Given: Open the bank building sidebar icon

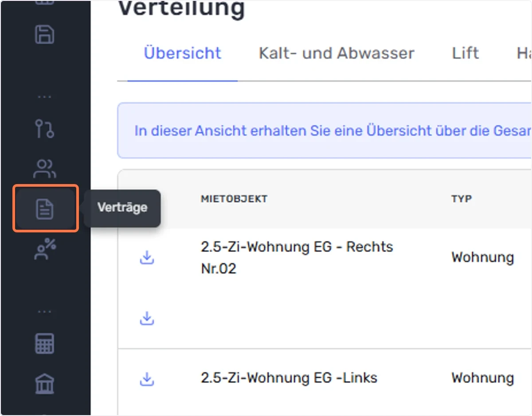Looking at the screenshot, I should coord(44,384).
